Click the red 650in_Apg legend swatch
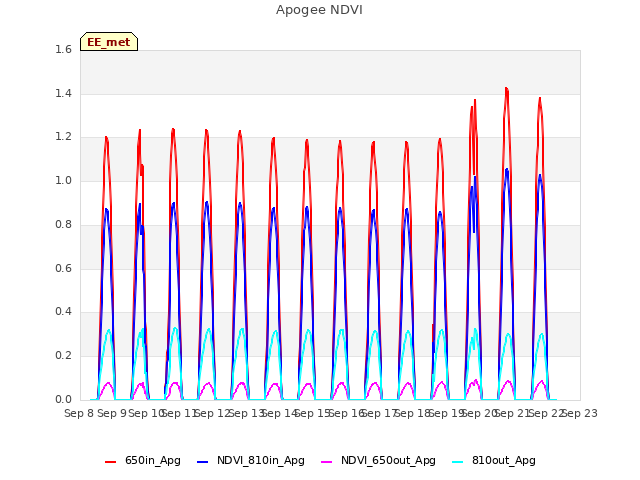This screenshot has width=640, height=480. point(111,462)
